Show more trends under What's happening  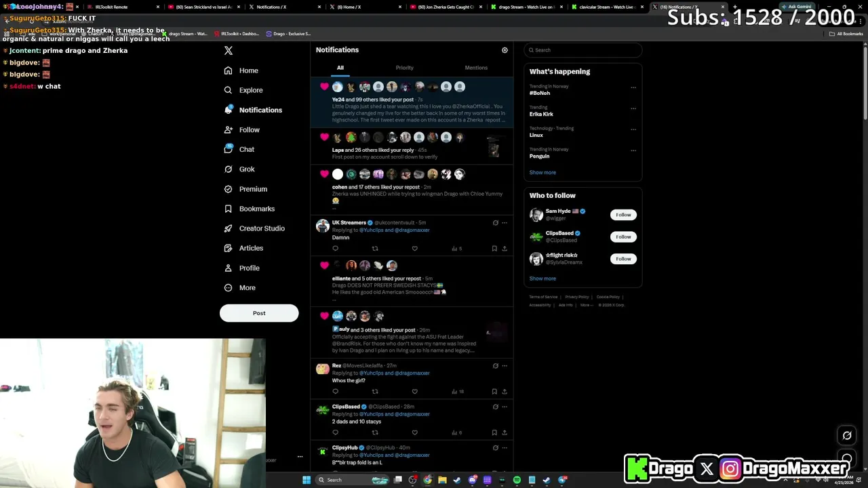click(542, 172)
